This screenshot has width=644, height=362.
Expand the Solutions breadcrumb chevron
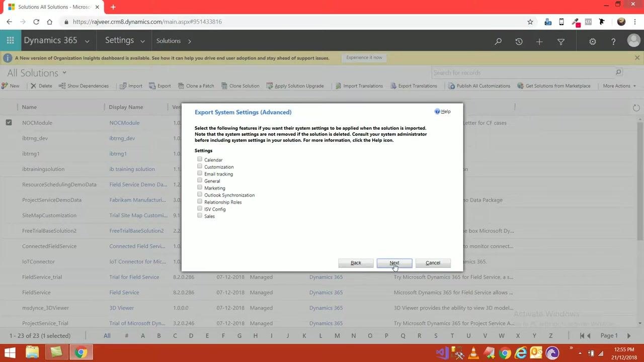pos(189,41)
